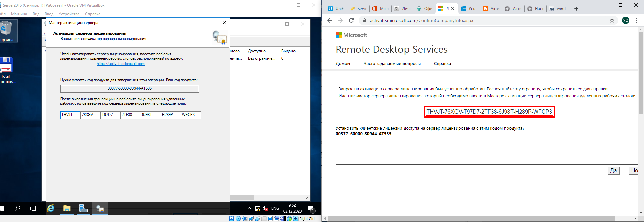Open Часто задаваемые вопросы page link
644x222 pixels.
point(392,64)
